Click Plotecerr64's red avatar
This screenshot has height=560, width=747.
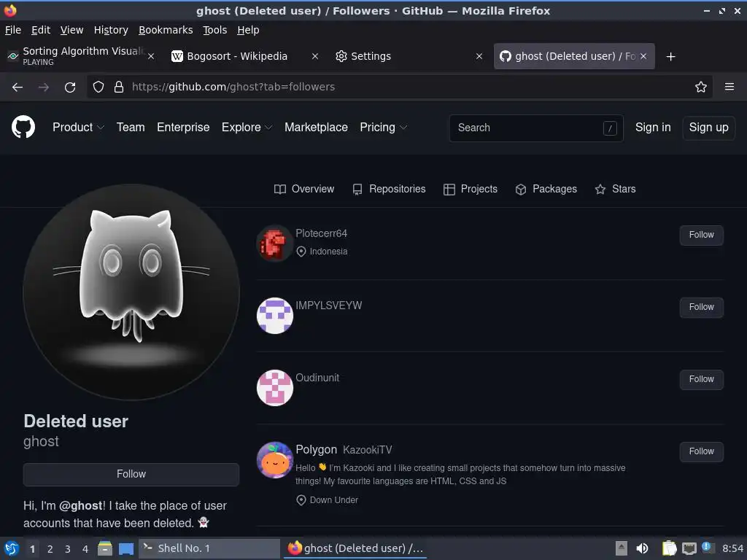point(275,244)
